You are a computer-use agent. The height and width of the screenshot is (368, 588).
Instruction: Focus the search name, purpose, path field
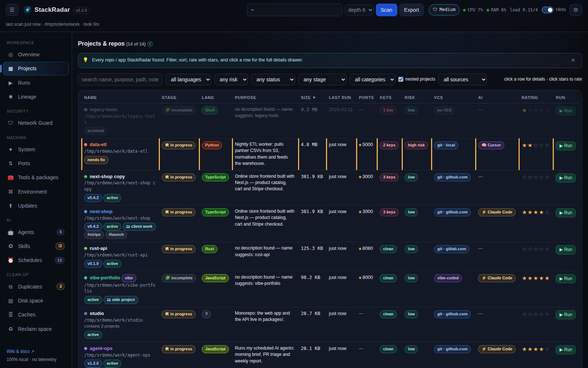[x=120, y=79]
